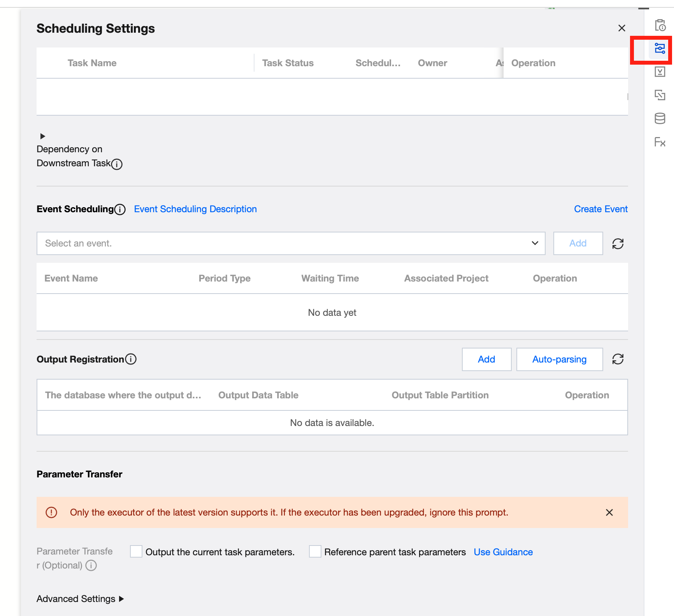Add a new Output Registration entry
The image size is (674, 616).
pyautogui.click(x=486, y=359)
